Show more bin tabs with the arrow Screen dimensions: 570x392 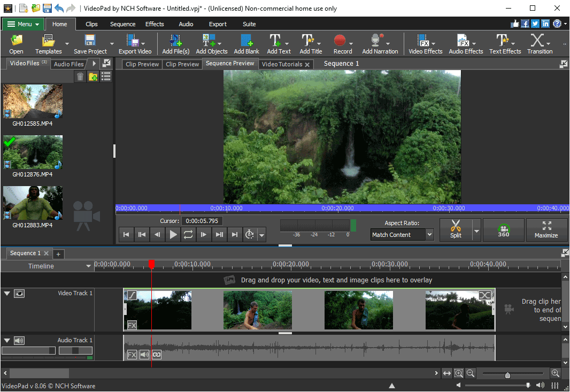[94, 64]
